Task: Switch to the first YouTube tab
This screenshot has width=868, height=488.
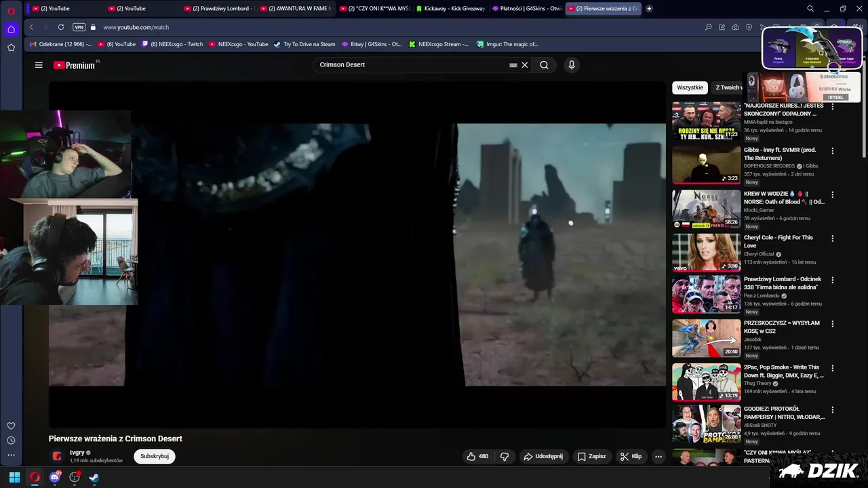Action: point(64,9)
